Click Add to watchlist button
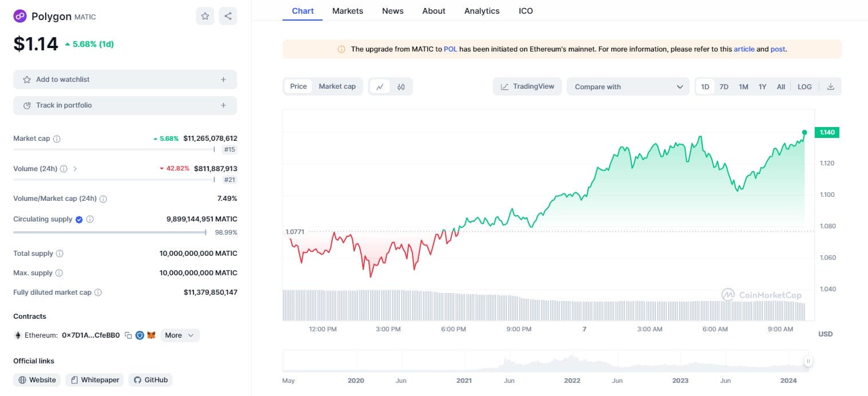Image resolution: width=868 pixels, height=396 pixels. coord(125,80)
